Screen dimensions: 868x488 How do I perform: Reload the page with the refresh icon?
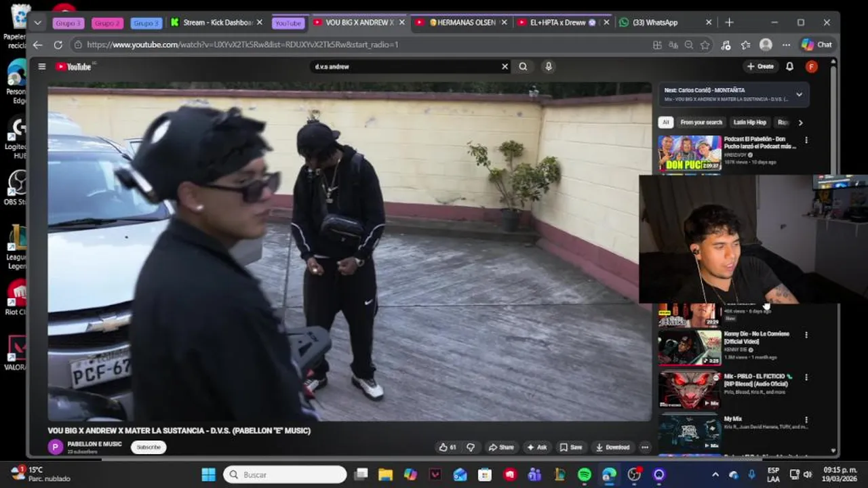pos(58,45)
